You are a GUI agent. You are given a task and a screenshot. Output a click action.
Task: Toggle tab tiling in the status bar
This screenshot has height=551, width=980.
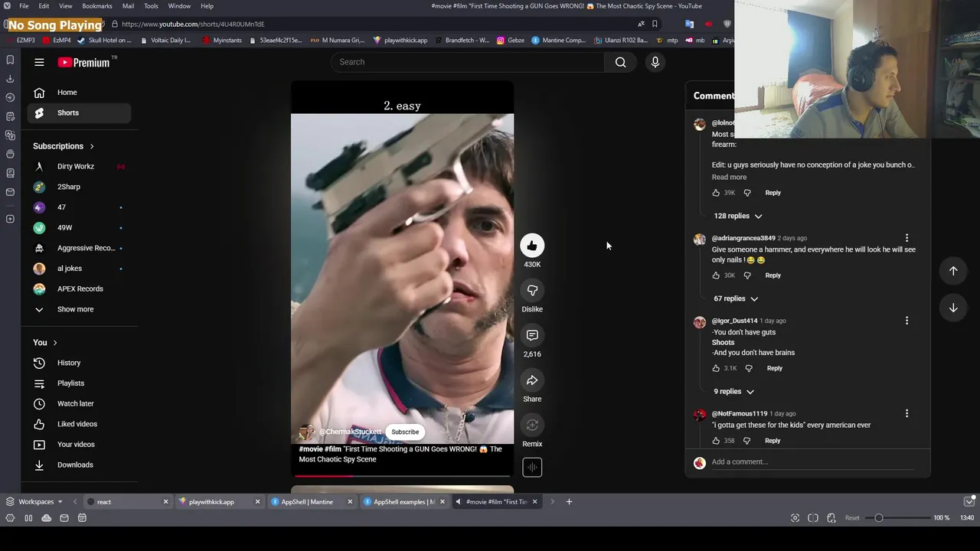tap(813, 518)
